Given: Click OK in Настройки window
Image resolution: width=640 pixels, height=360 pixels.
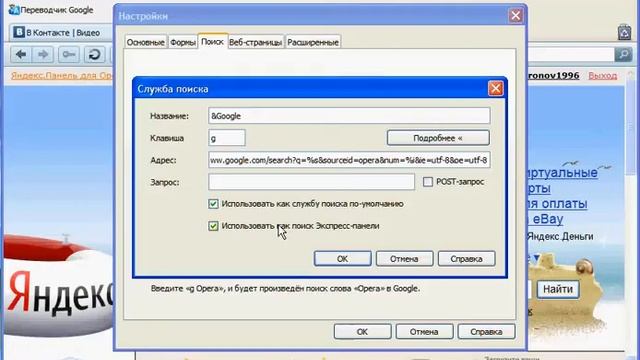Looking at the screenshot, I should (362, 331).
